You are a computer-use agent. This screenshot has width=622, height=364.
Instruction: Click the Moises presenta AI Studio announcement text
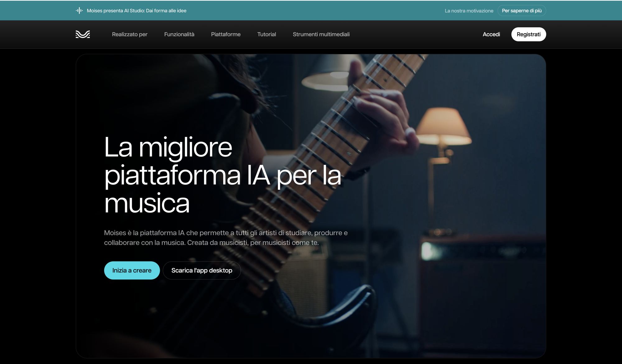click(137, 11)
